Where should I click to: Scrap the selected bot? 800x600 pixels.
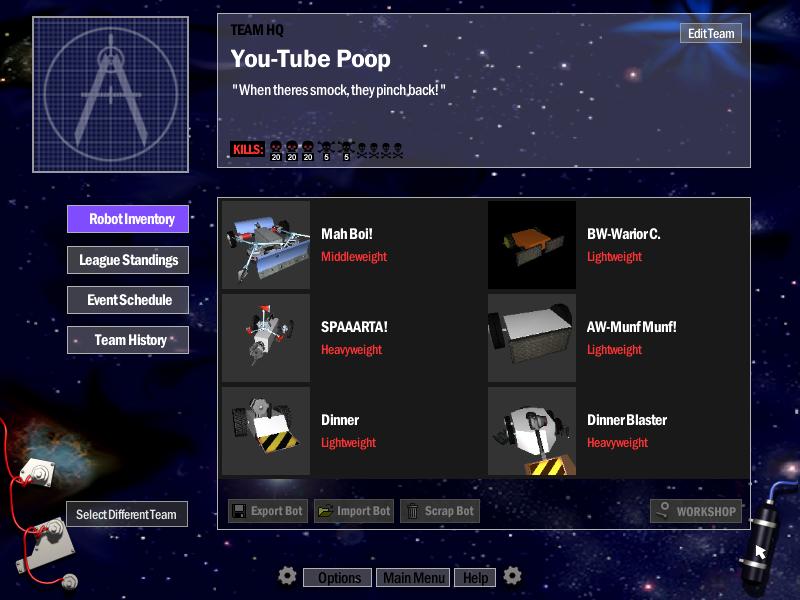[x=440, y=511]
